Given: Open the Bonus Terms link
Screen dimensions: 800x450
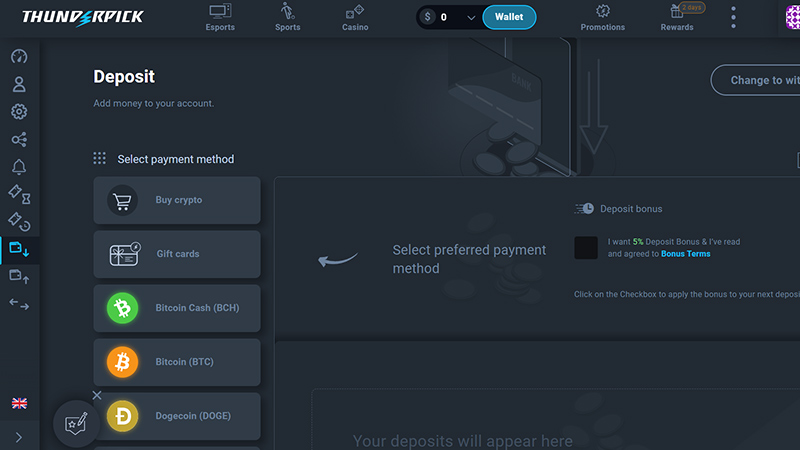Looking at the screenshot, I should pos(686,254).
